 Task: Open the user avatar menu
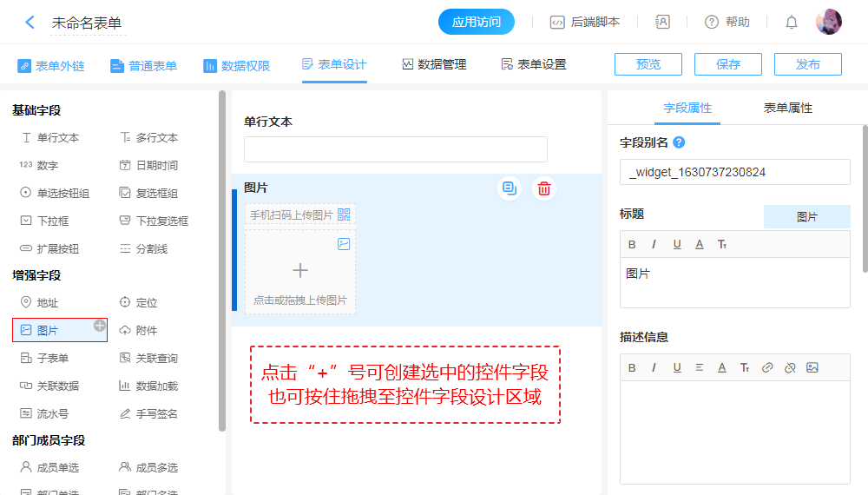point(828,23)
